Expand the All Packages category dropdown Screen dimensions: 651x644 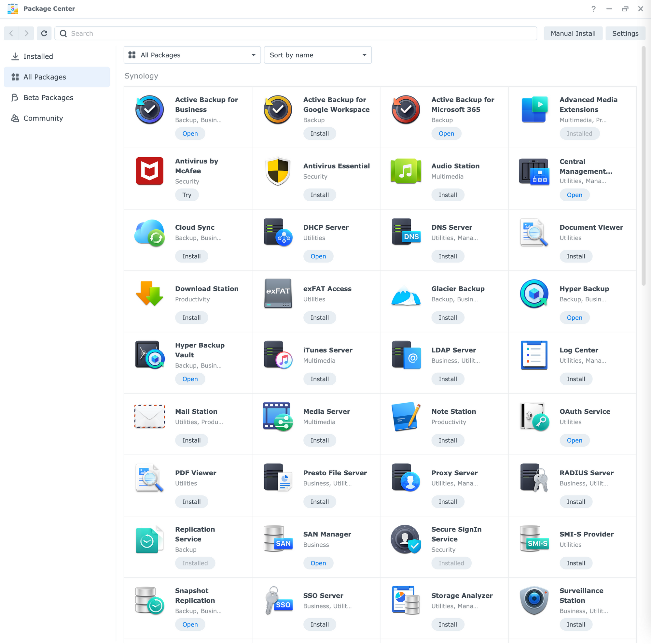192,55
